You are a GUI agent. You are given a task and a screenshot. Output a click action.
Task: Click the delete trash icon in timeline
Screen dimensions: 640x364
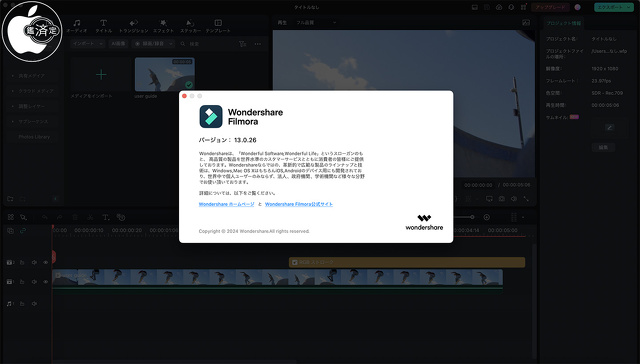tap(75, 217)
